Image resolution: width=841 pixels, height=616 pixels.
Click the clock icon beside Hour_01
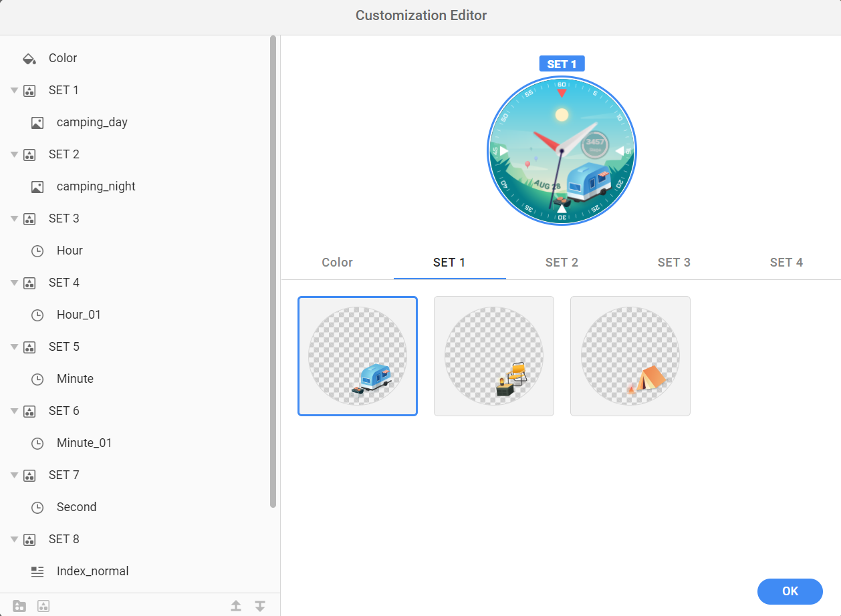[x=37, y=315]
